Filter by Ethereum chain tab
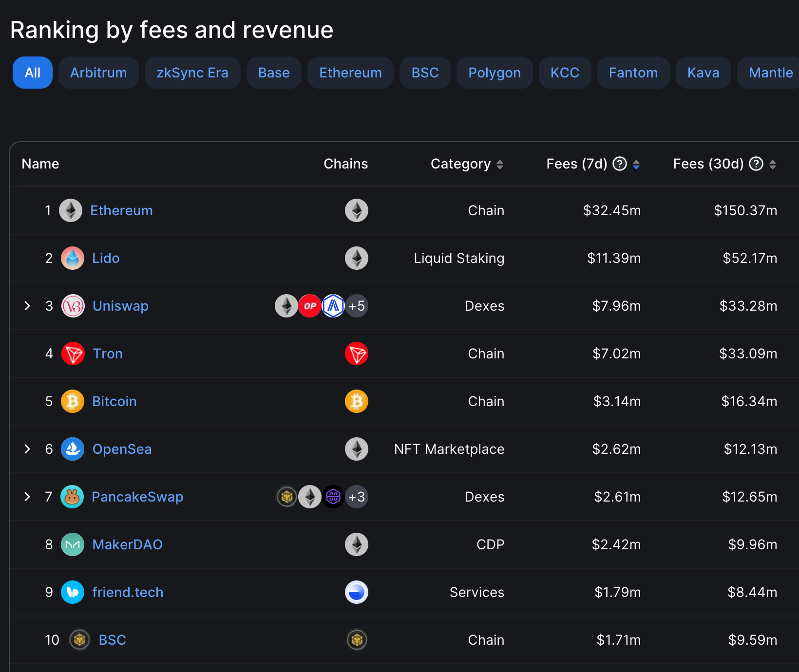Screen dimensions: 799x672 350,73
